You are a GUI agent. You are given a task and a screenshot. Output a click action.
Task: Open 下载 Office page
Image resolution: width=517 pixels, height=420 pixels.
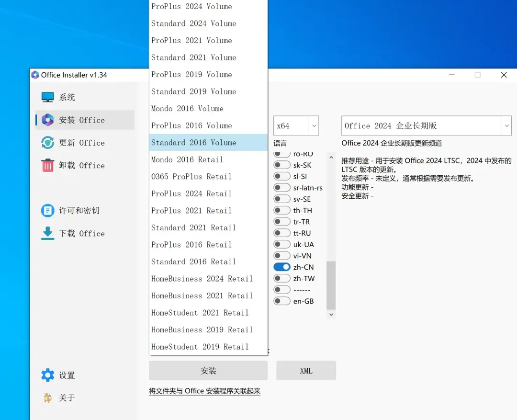[85, 233]
